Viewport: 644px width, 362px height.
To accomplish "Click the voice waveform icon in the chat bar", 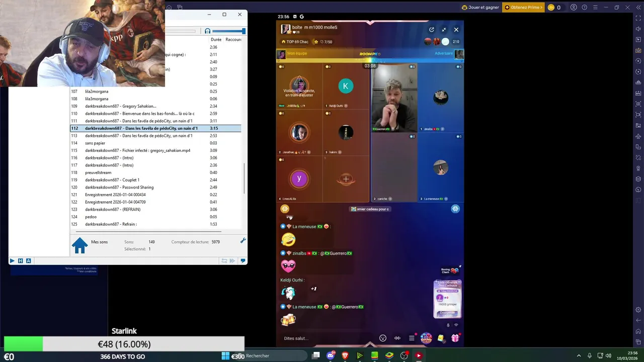I will (397, 338).
